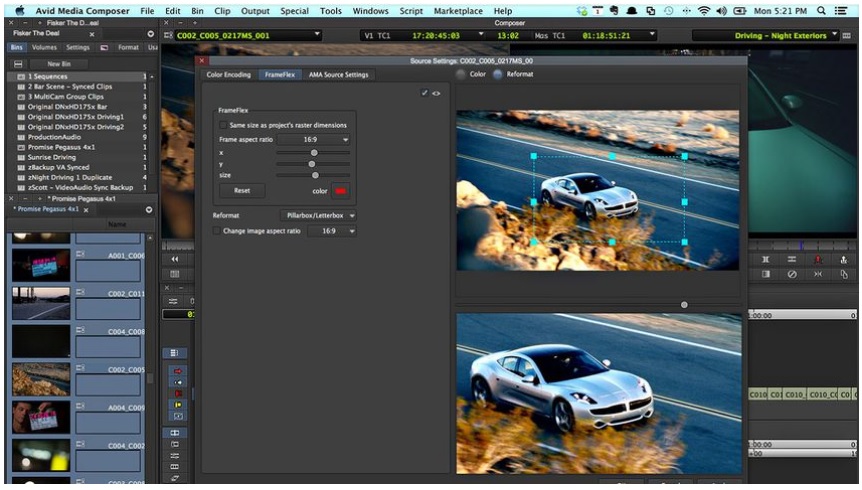Click the yellow splice-in segment tool icon
Viewport: 862px width, 490px height.
pos(178,405)
